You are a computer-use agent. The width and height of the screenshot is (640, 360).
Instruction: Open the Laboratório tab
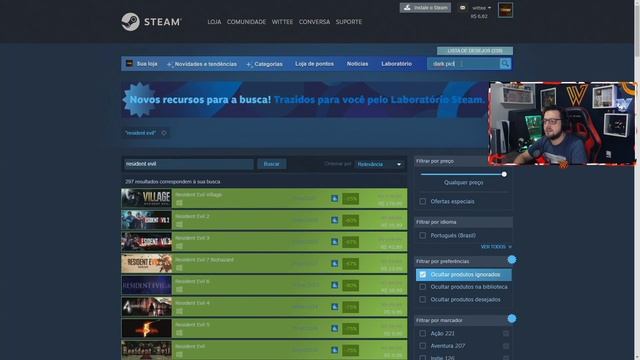point(396,64)
